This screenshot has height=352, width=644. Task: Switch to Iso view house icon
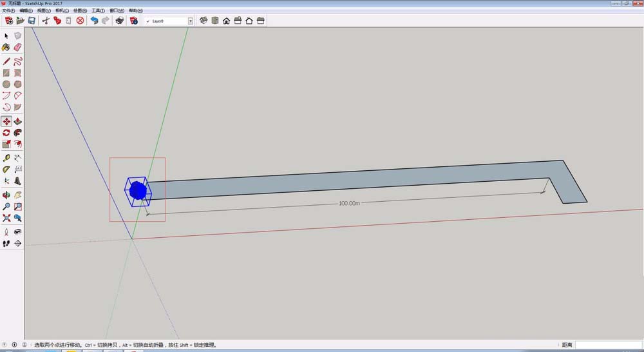(x=204, y=21)
